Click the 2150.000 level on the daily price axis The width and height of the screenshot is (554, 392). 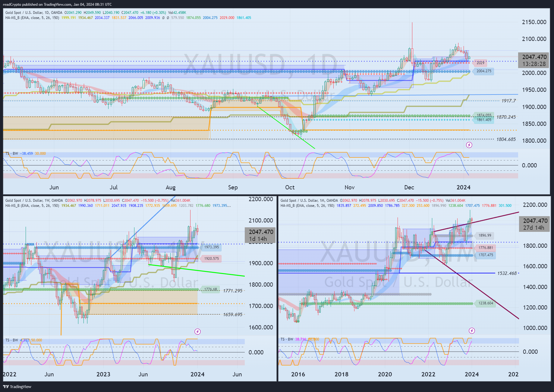[x=534, y=22]
